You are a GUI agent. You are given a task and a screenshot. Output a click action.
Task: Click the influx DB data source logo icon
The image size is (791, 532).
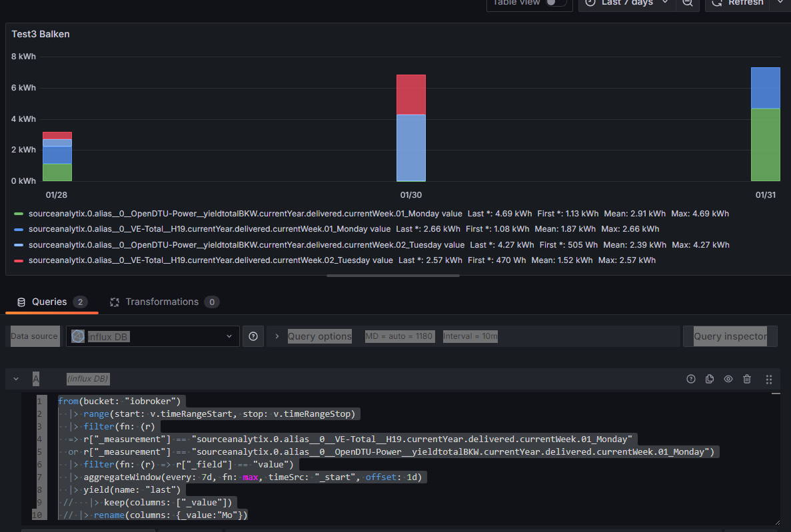pyautogui.click(x=78, y=336)
